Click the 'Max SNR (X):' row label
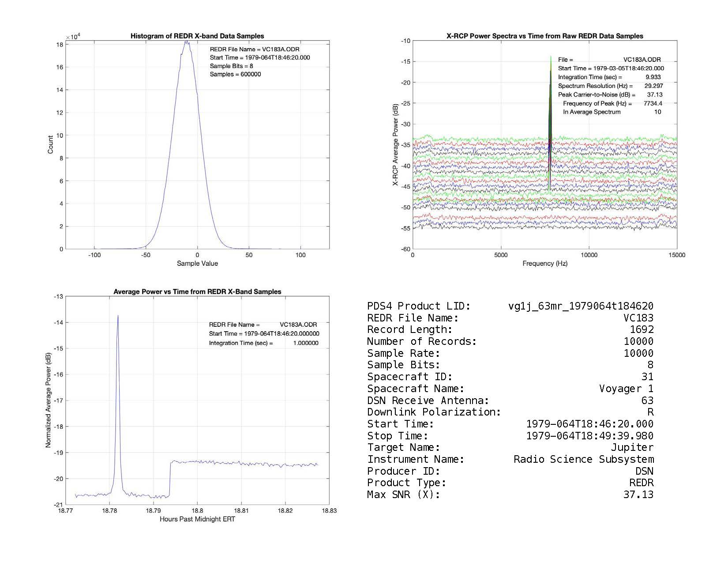The image size is (728, 563). point(403,495)
